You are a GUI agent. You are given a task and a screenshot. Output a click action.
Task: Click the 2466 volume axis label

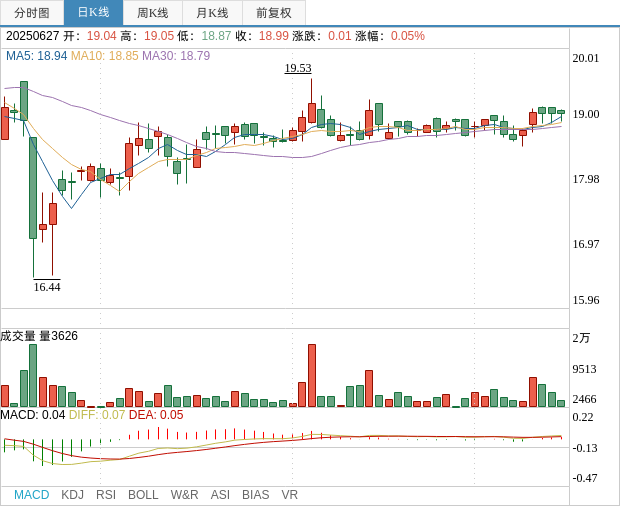(x=584, y=399)
